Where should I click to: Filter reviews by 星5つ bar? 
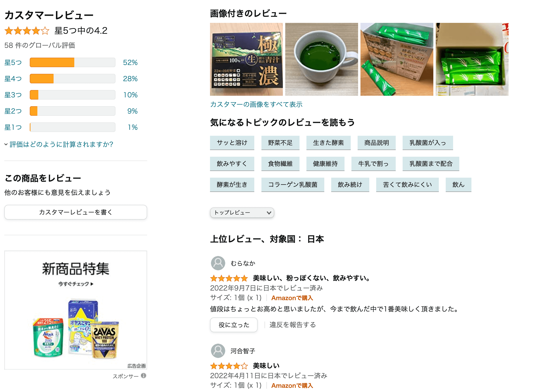point(72,62)
